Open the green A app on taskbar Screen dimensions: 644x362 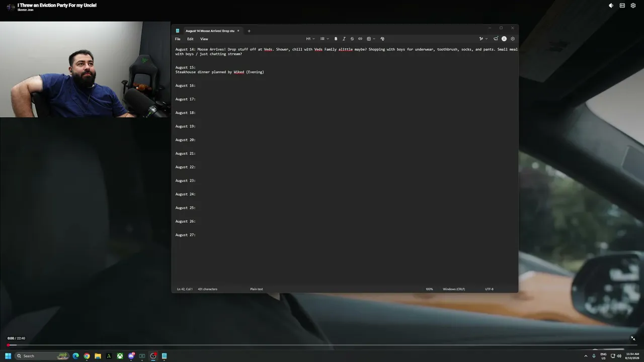click(109, 356)
